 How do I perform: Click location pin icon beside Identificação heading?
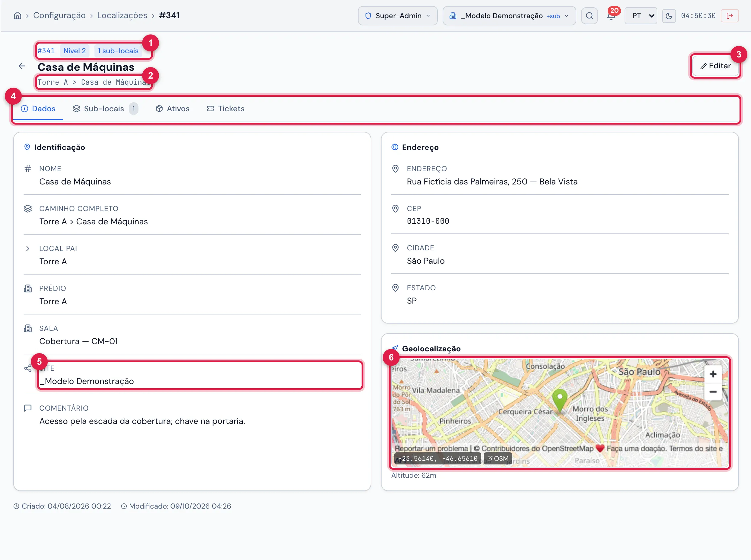pyautogui.click(x=27, y=147)
